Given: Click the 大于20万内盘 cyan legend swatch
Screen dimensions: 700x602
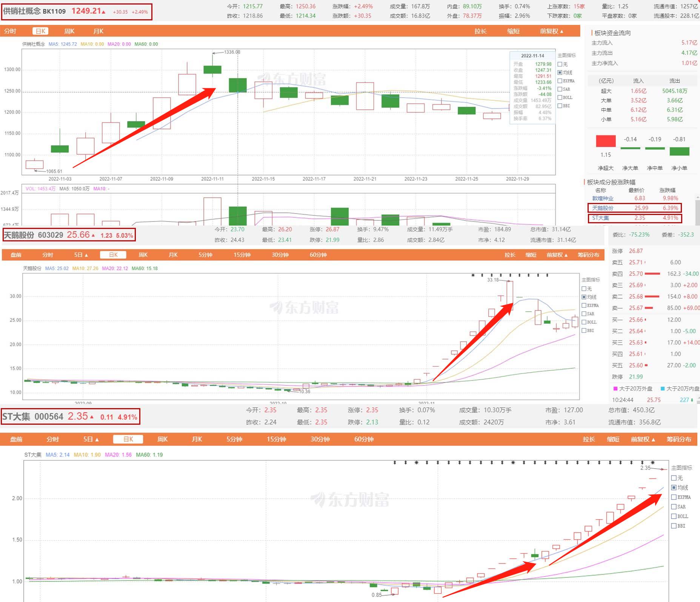Looking at the screenshot, I should 663,389.
